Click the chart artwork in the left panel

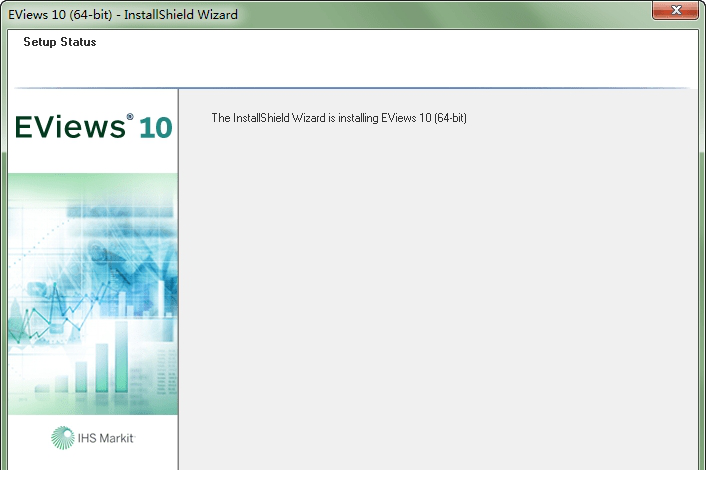[93, 294]
